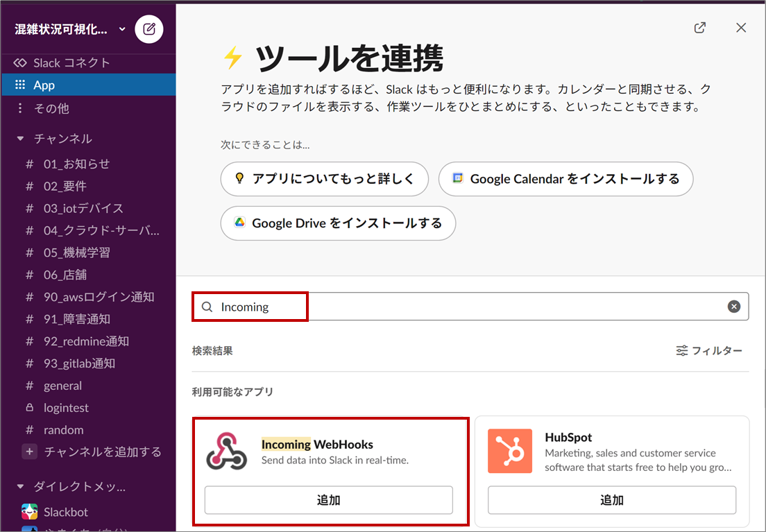Open channel 04_クラウド-サーバ
Viewport: 766px width, 532px height.
(101, 230)
